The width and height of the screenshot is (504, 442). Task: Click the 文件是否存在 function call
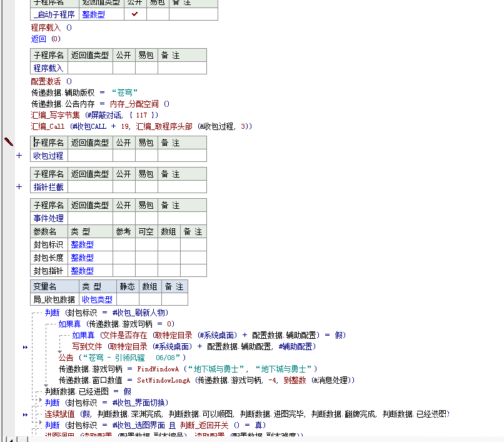point(124,335)
